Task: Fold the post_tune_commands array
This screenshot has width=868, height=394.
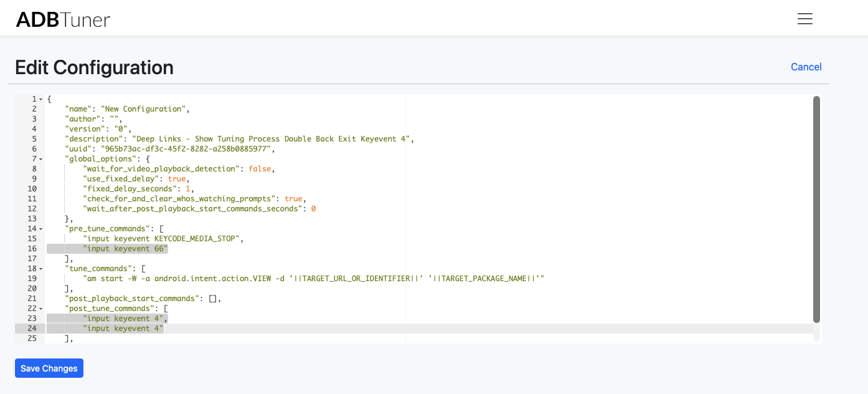Action: click(41, 309)
